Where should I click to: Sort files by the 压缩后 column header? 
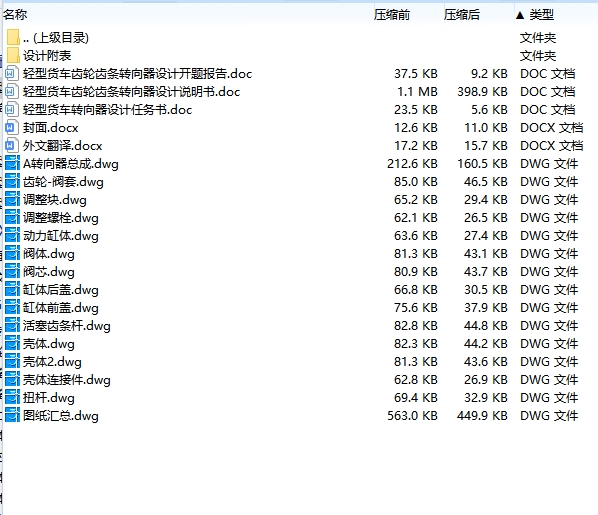(x=461, y=14)
